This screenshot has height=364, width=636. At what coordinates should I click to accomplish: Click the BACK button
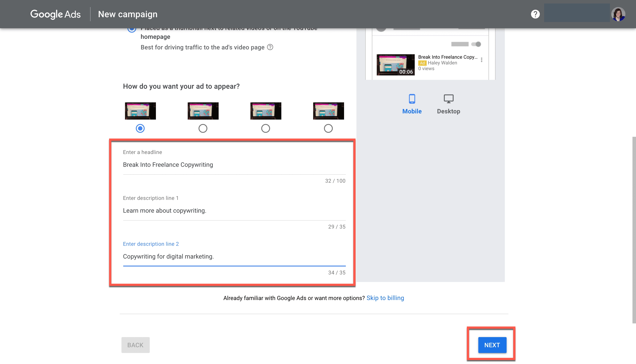[135, 345]
